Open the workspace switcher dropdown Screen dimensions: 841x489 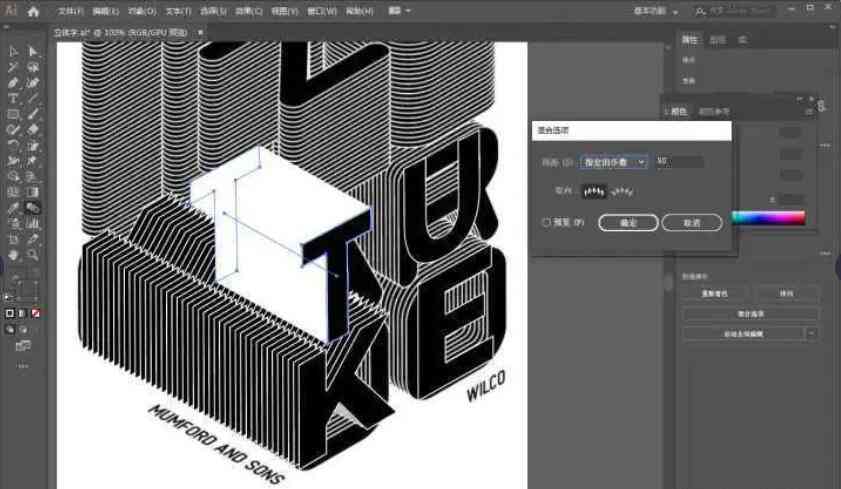click(x=656, y=11)
